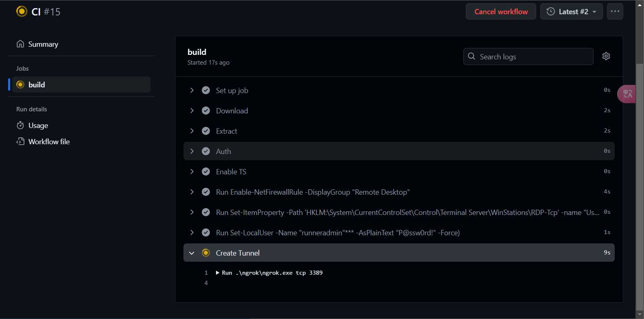The width and height of the screenshot is (644, 319).
Task: Expand the Enable-NetFirewallRule step chevron
Action: coord(192,192)
